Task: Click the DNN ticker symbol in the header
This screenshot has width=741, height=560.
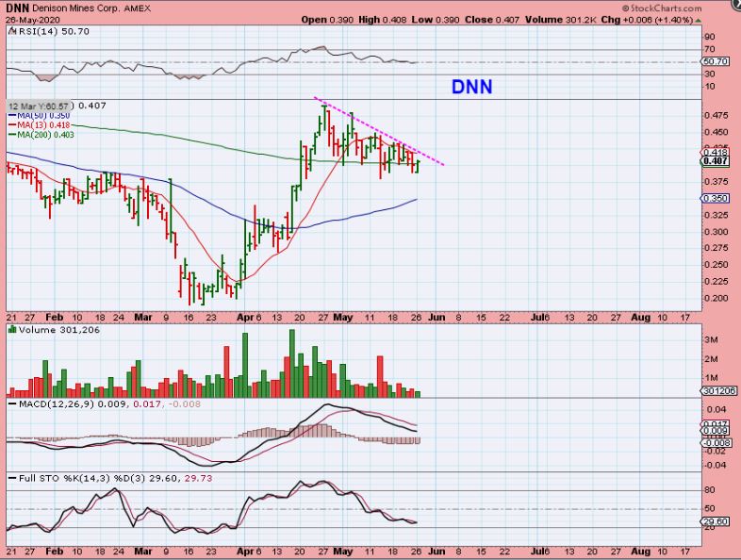Action: click(x=18, y=8)
